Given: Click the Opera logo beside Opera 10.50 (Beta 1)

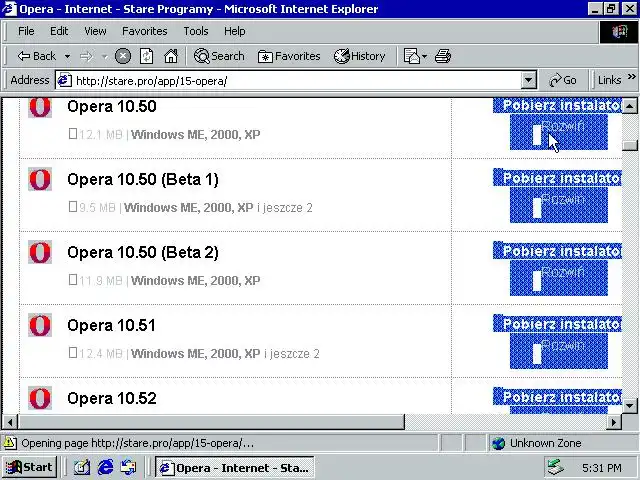Looking at the screenshot, I should (40, 179).
